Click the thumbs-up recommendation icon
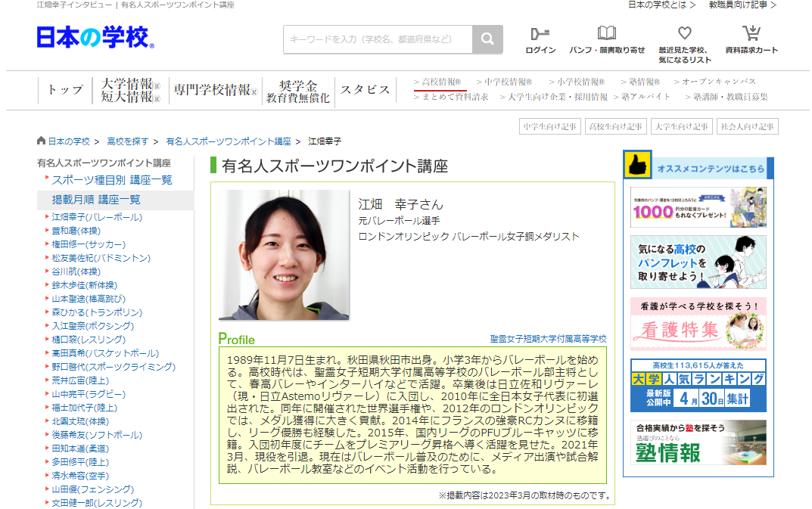Image resolution: width=812 pixels, height=509 pixels. [x=637, y=165]
